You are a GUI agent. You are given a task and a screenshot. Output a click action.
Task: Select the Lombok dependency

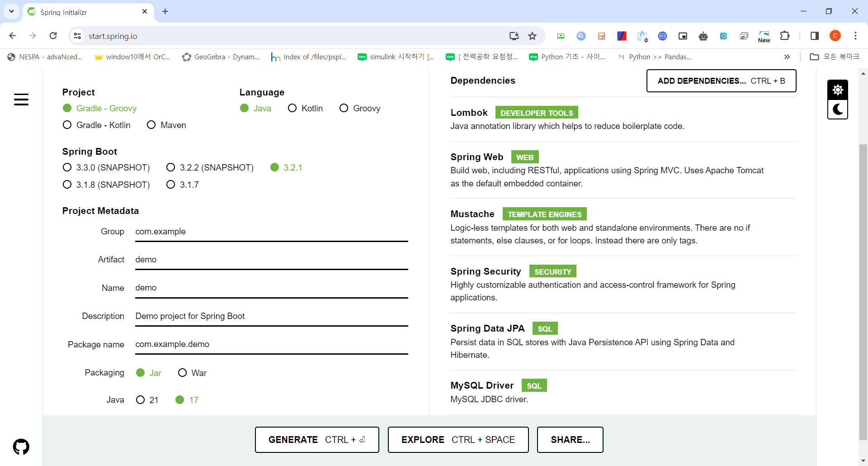(623, 119)
